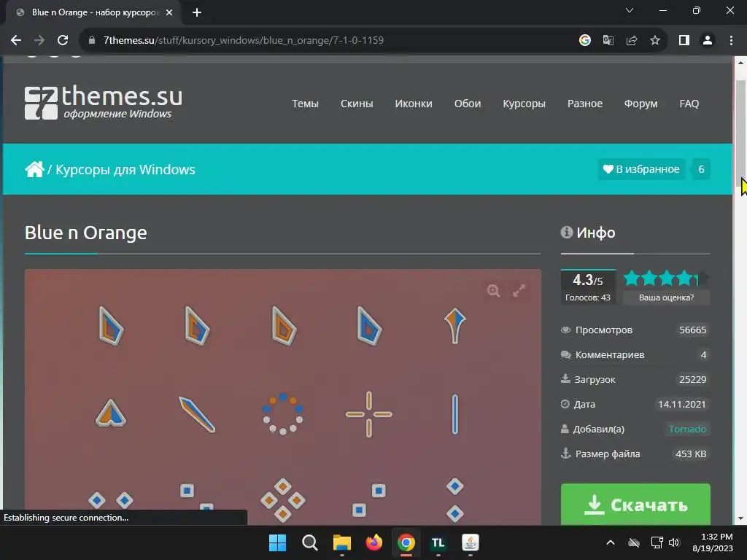
Task: Click the cursor preview image
Action: [283, 397]
